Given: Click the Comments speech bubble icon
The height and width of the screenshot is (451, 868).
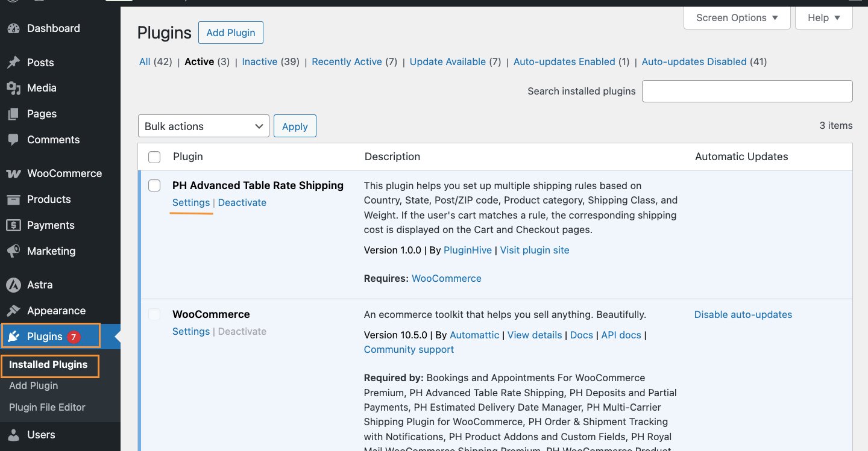Looking at the screenshot, I should [x=13, y=140].
